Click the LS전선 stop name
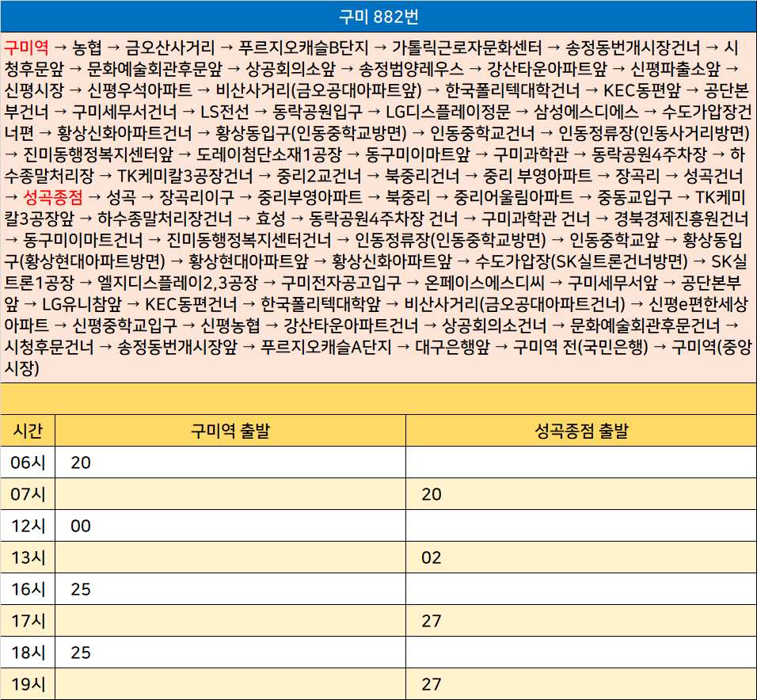This screenshot has width=757, height=700. (225, 112)
